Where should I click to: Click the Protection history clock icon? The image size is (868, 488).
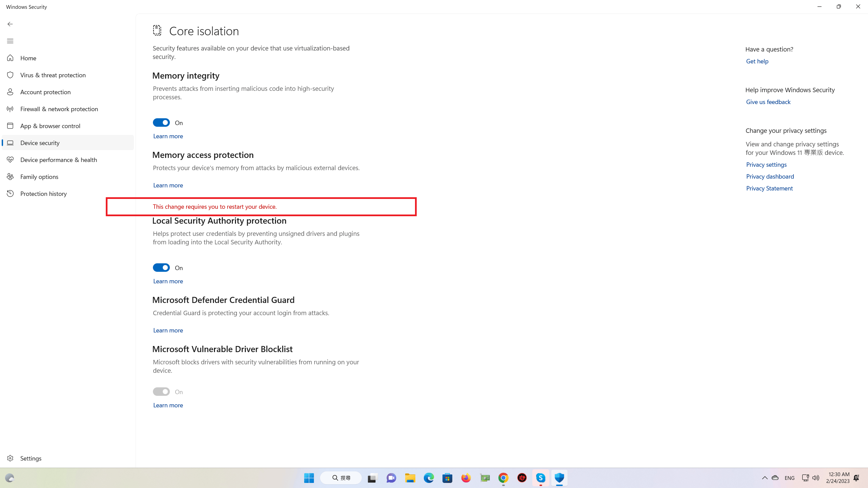10,194
